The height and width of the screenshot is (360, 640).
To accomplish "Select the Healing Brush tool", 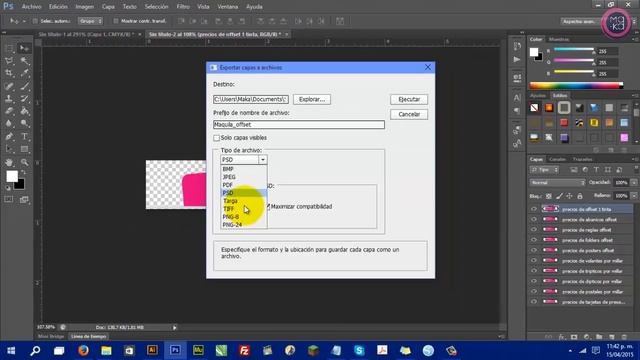I will (9, 86).
